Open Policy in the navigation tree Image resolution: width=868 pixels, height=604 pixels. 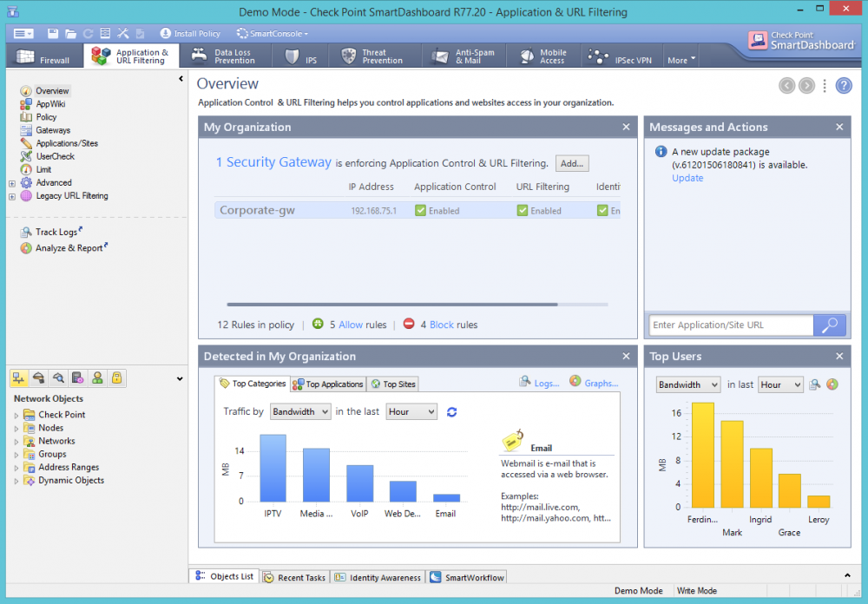coord(46,117)
